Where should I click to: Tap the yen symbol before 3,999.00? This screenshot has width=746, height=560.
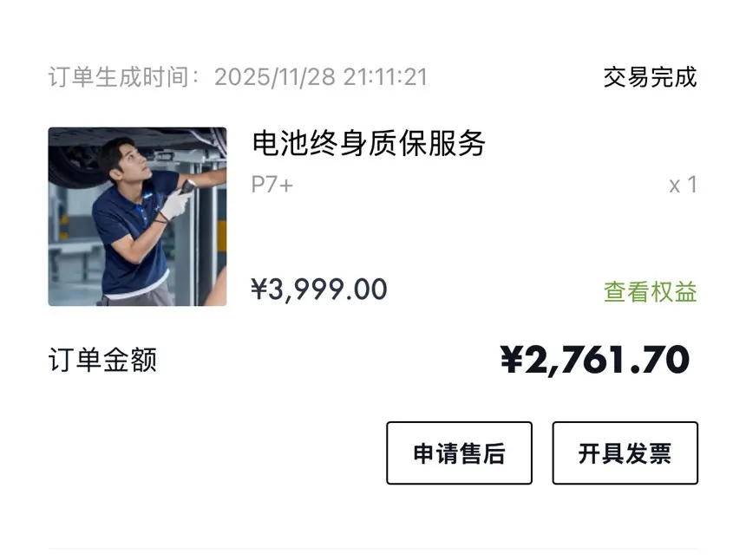pyautogui.click(x=258, y=290)
